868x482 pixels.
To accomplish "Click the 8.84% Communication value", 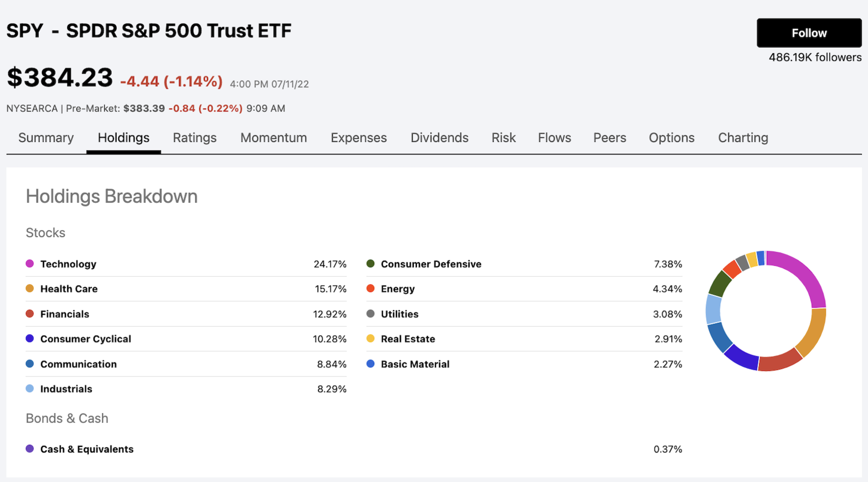I will [332, 364].
